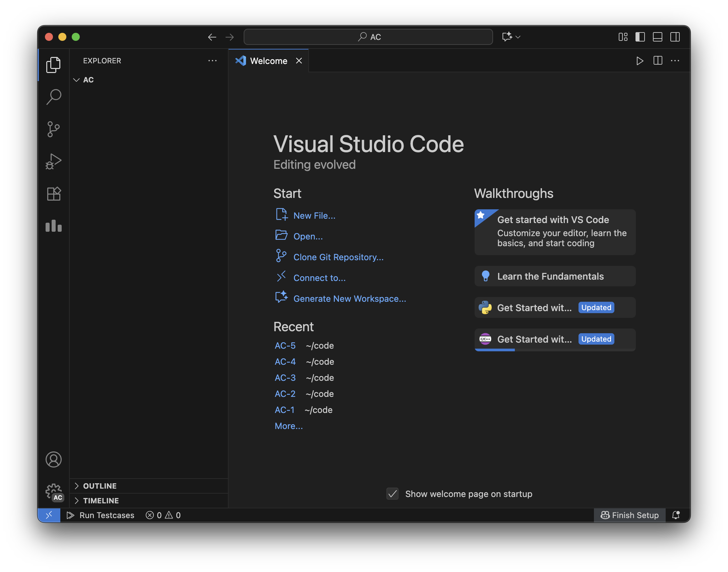
Task: Toggle the primary side bar visibility
Action: pyautogui.click(x=640, y=37)
